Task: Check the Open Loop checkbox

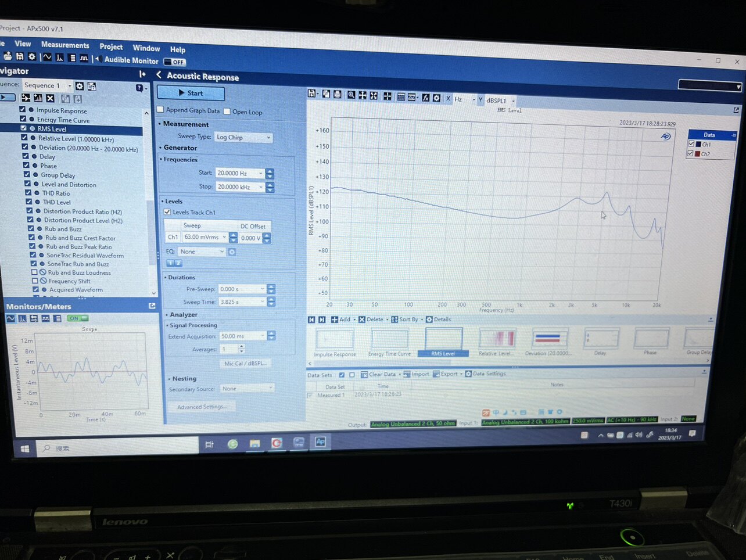Action: [x=227, y=112]
